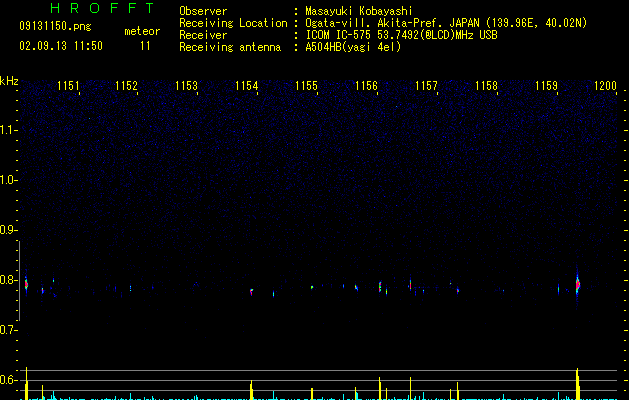629x400 pixels.
Task: Click the 1155 time marker
Action: 306,86
